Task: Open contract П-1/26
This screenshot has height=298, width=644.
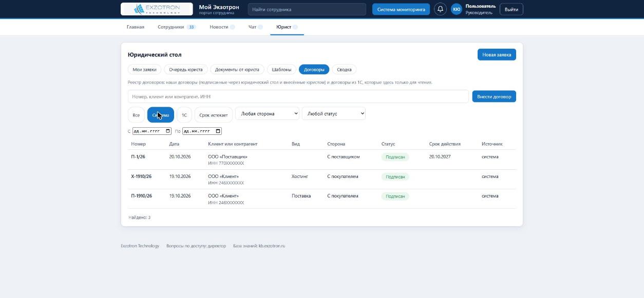Action: click(138, 156)
